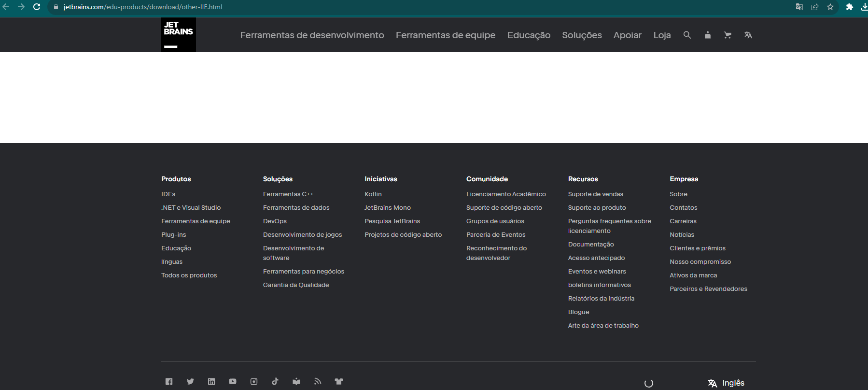Open JetBrains YouTube icon
The height and width of the screenshot is (390, 868).
pyautogui.click(x=233, y=381)
